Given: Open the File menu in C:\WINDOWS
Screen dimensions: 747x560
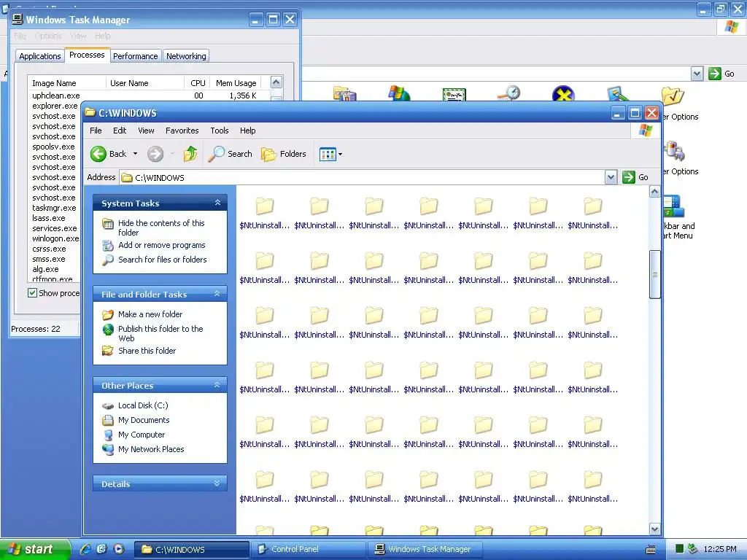Looking at the screenshot, I should pos(96,131).
